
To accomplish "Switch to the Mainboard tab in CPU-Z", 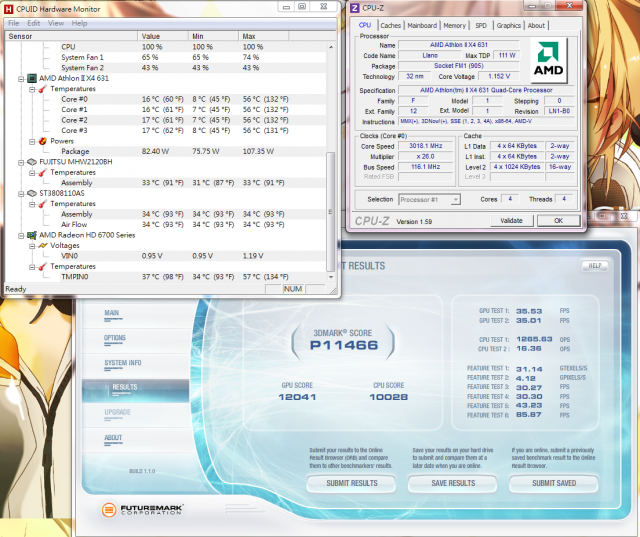I will pos(422,25).
